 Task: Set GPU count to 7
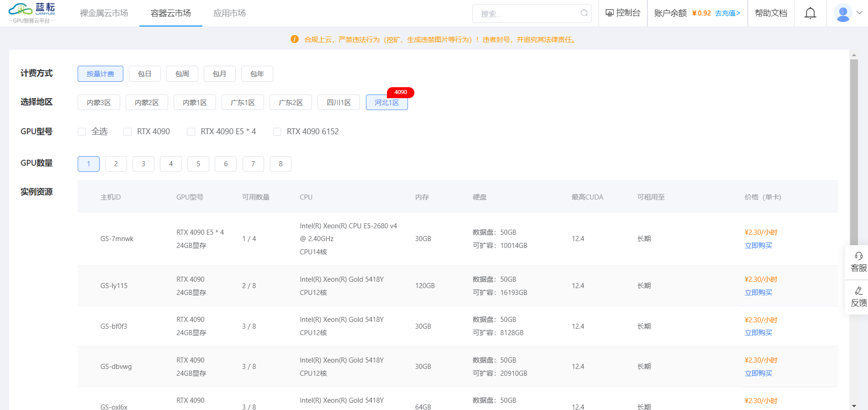(x=253, y=164)
